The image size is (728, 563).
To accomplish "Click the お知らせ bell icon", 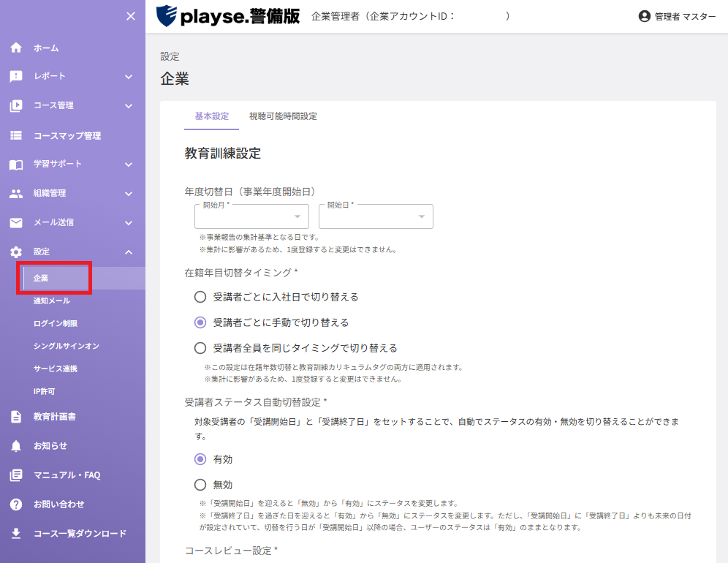I will click(16, 446).
